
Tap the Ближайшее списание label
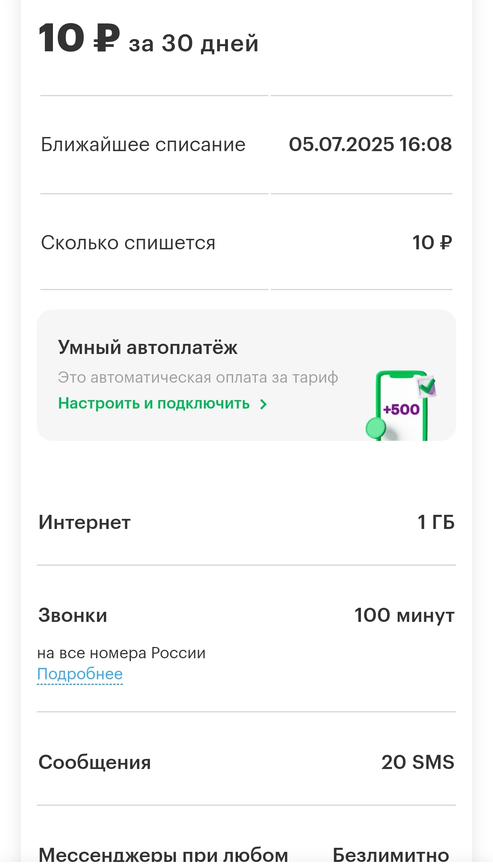(143, 145)
